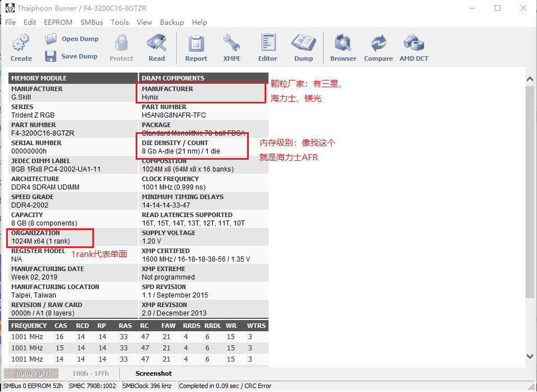The width and height of the screenshot is (537, 392).
Task: Select the Screenshot tab
Action: (153, 373)
